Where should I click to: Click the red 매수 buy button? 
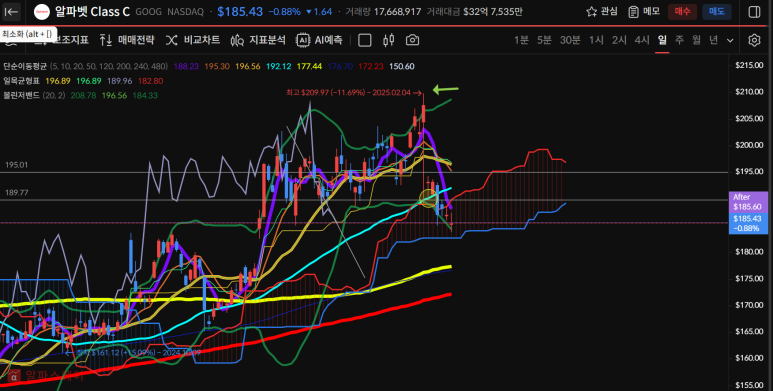coord(682,11)
